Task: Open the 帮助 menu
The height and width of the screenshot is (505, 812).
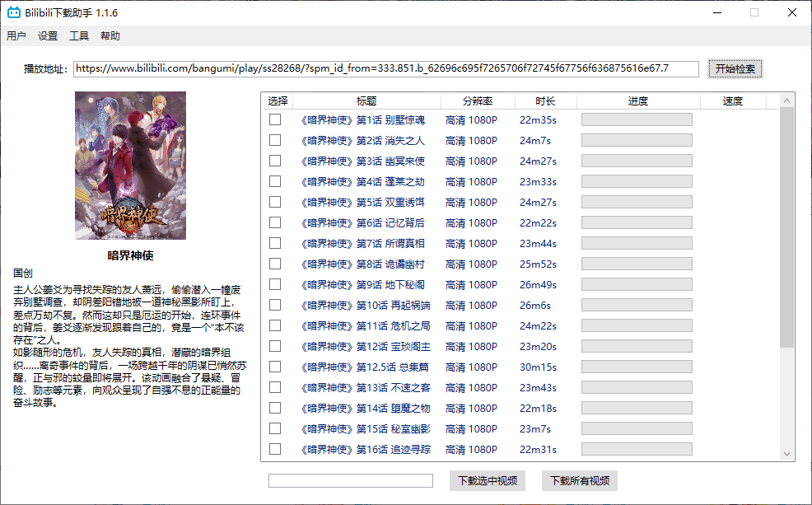Action: point(110,35)
